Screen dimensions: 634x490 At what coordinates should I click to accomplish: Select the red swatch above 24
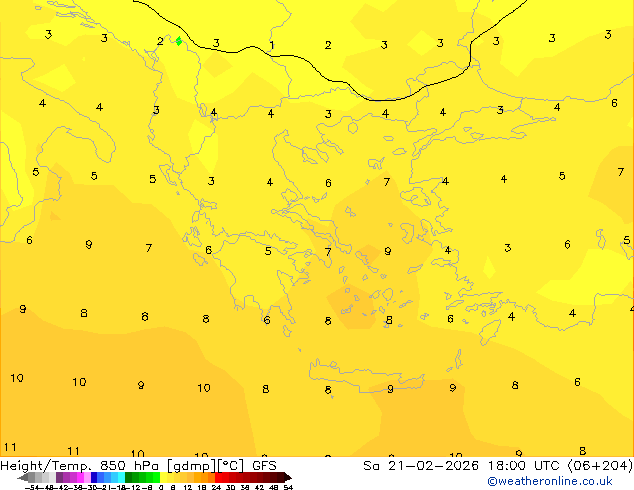pos(218,477)
